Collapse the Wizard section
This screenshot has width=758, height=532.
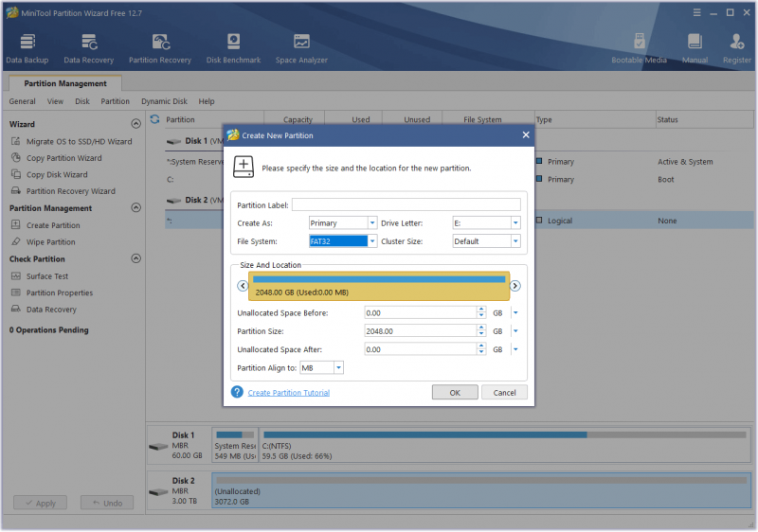[136, 124]
